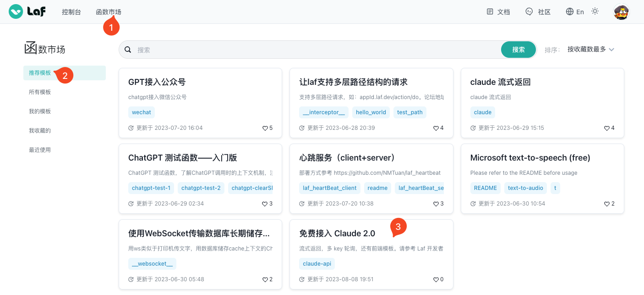Image resolution: width=644 pixels, height=295 pixels.
Task: Click the laf_heartBeat_se tag
Action: pyautogui.click(x=420, y=188)
